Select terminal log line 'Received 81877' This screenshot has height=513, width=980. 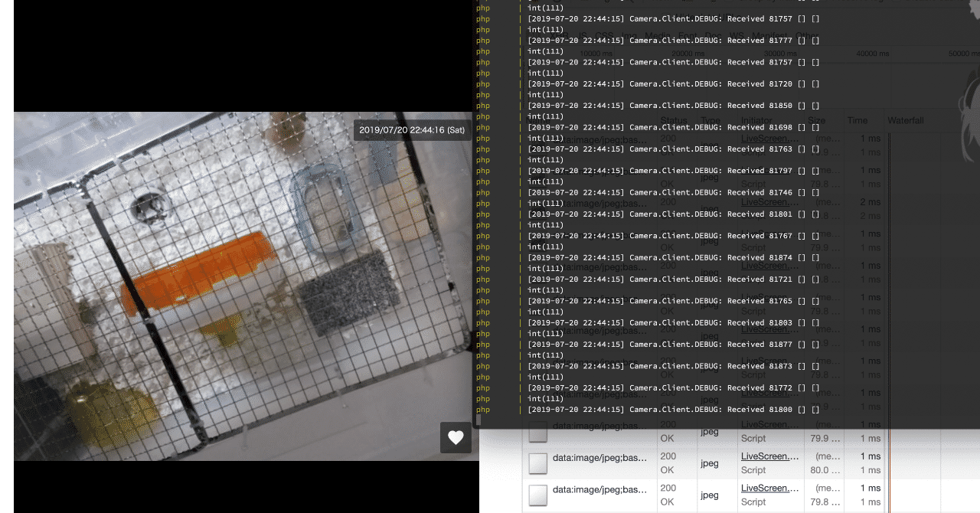click(x=674, y=345)
